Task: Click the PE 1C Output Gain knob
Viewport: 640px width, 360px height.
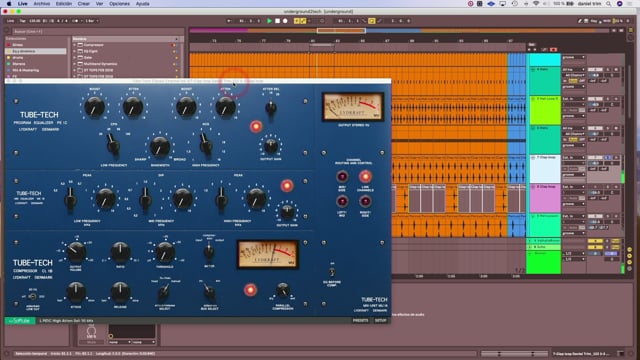Action: click(x=271, y=145)
